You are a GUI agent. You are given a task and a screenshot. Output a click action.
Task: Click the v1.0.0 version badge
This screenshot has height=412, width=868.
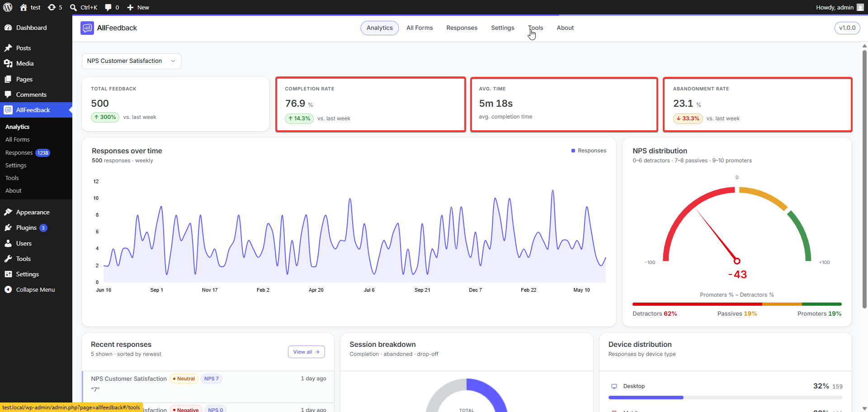pyautogui.click(x=847, y=28)
